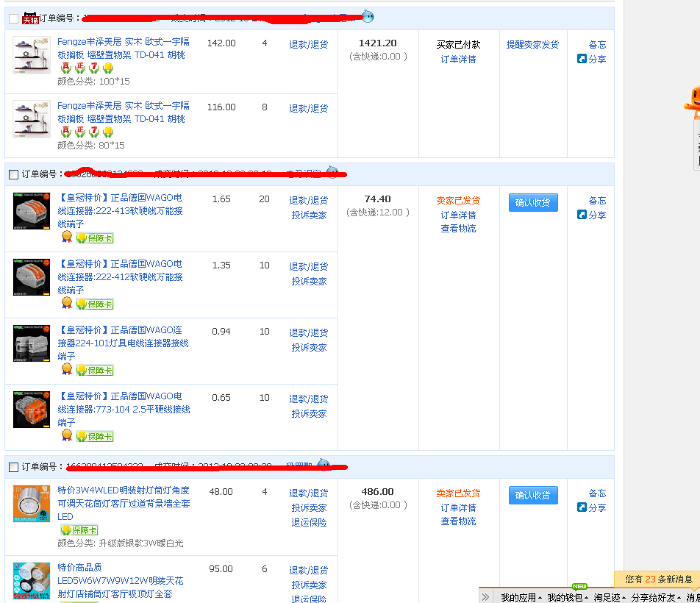This screenshot has height=603, width=700.
Task: Open the 淘足迹 menu in bottom bar
Action: 610,597
